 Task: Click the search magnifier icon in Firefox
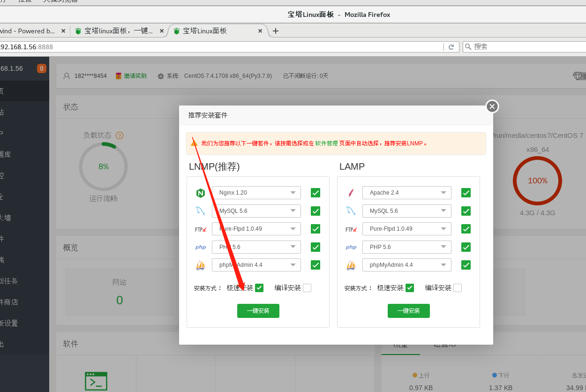point(468,47)
